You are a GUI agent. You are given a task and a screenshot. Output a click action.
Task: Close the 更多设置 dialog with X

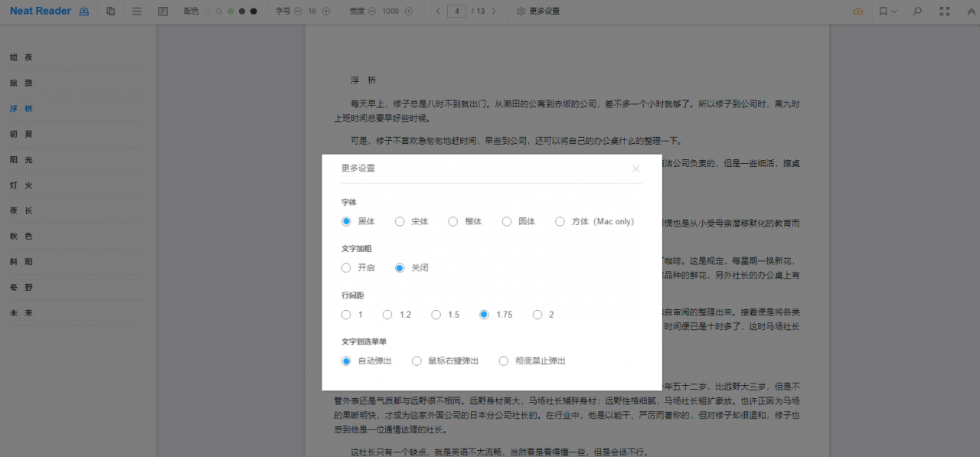point(635,168)
